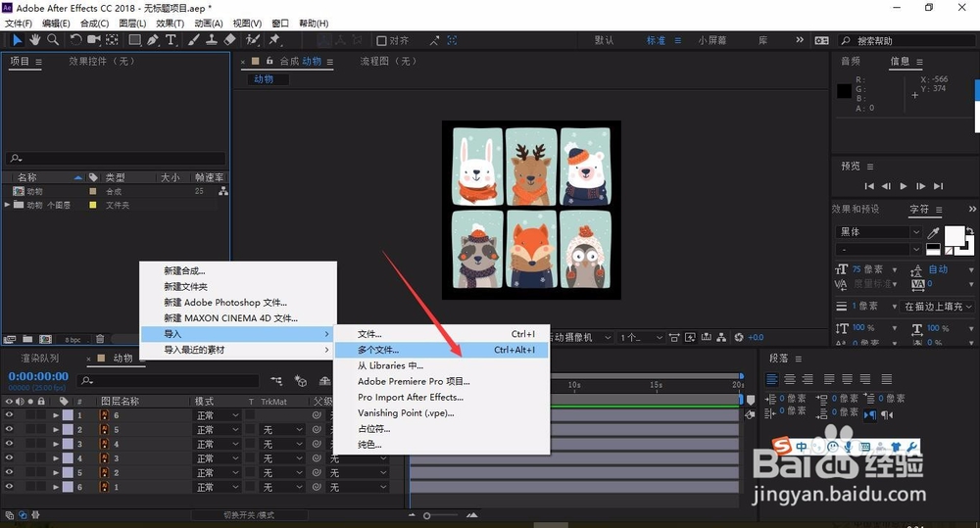Hide layer 5 with its eye toggle
980x528 pixels.
click(9, 429)
